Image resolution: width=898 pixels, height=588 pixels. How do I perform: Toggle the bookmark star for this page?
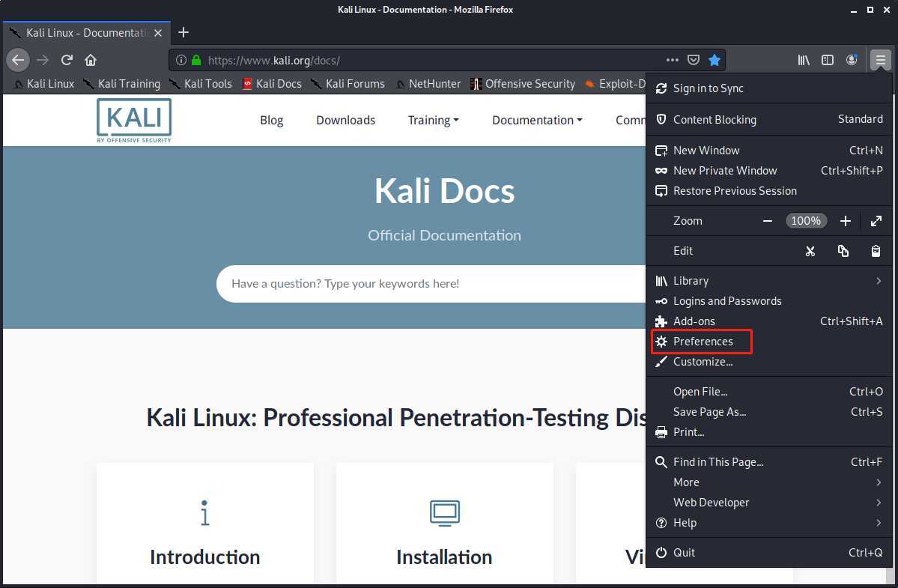715,60
